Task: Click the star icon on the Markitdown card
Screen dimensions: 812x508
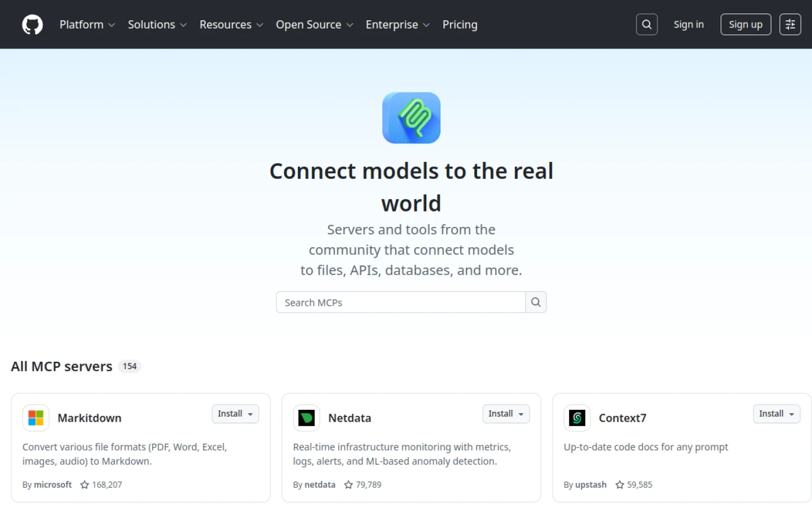Action: (85, 485)
